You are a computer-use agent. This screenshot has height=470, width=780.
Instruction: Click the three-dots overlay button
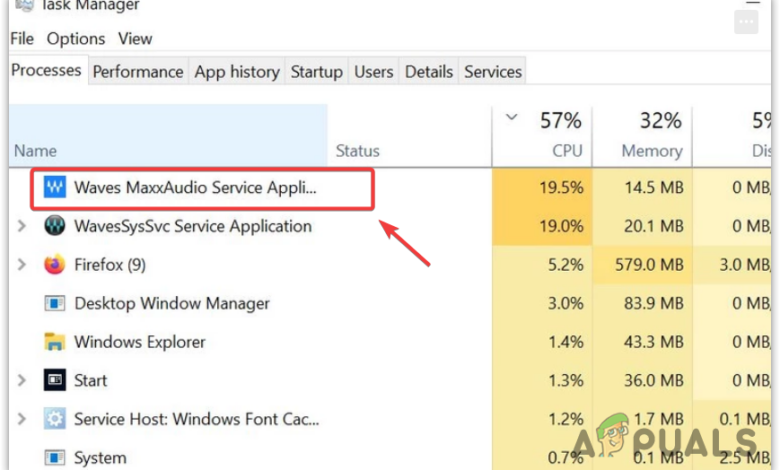click(x=746, y=22)
